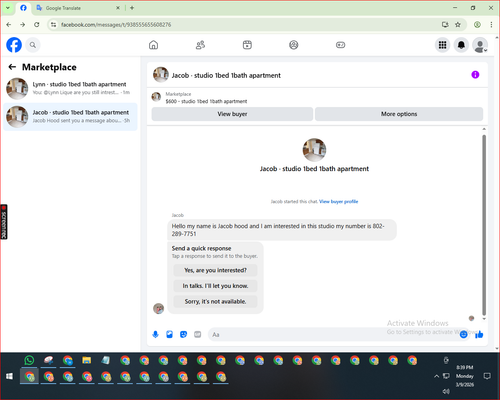Open the Groups icon in top bar

click(x=294, y=45)
